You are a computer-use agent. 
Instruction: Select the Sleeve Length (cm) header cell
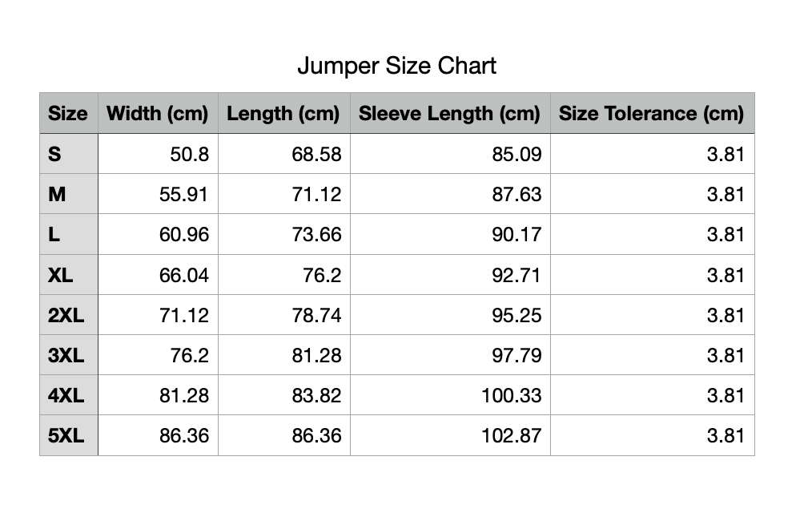click(449, 113)
